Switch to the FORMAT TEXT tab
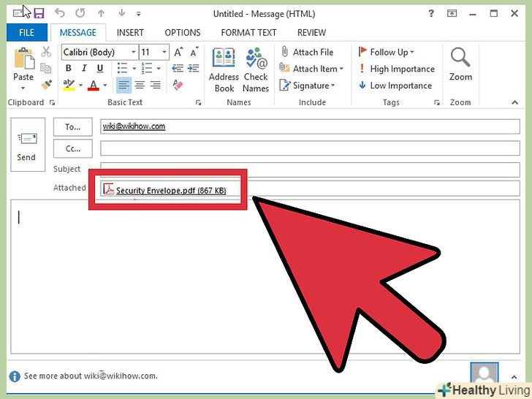The height and width of the screenshot is (399, 532). point(248,33)
